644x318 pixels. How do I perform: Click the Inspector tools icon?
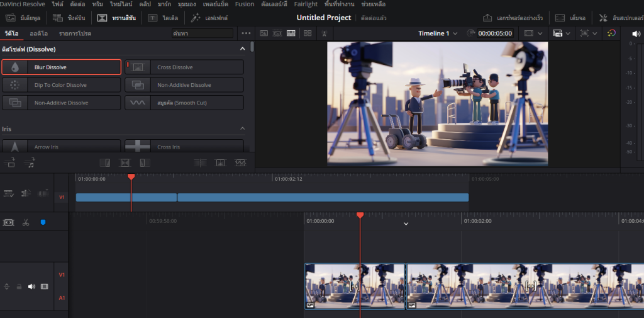pos(603,18)
